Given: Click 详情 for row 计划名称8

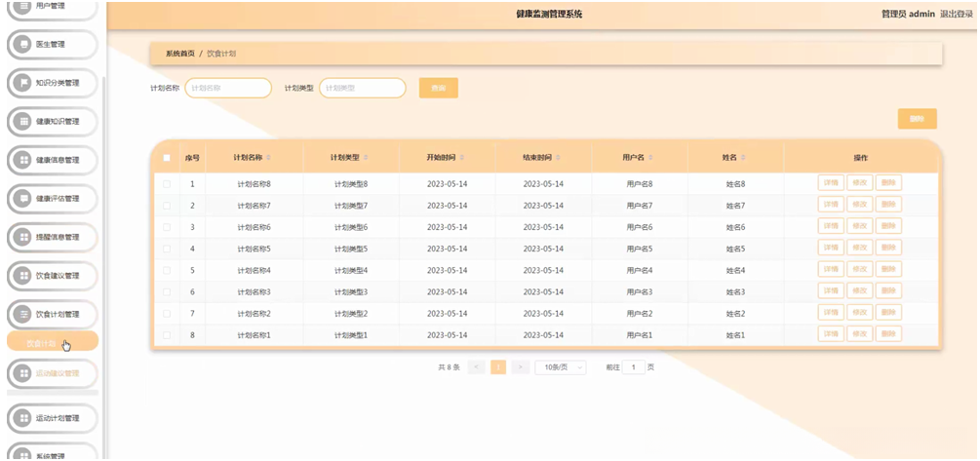Looking at the screenshot, I should (831, 183).
